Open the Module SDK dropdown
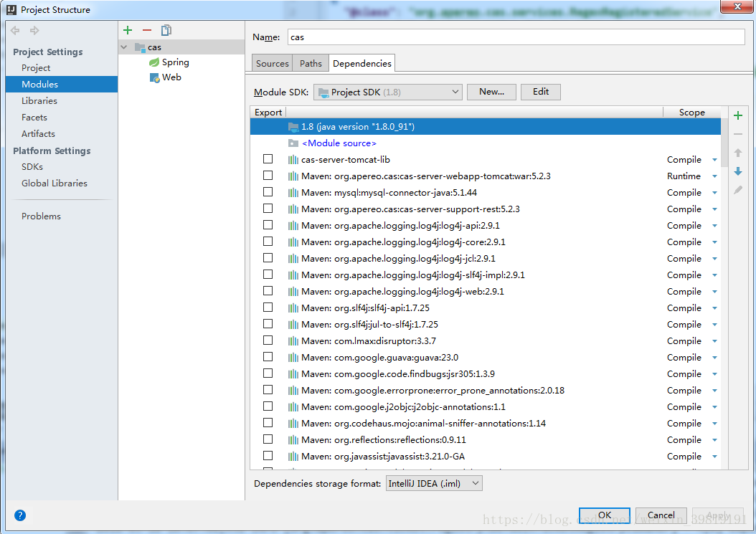 (x=387, y=92)
